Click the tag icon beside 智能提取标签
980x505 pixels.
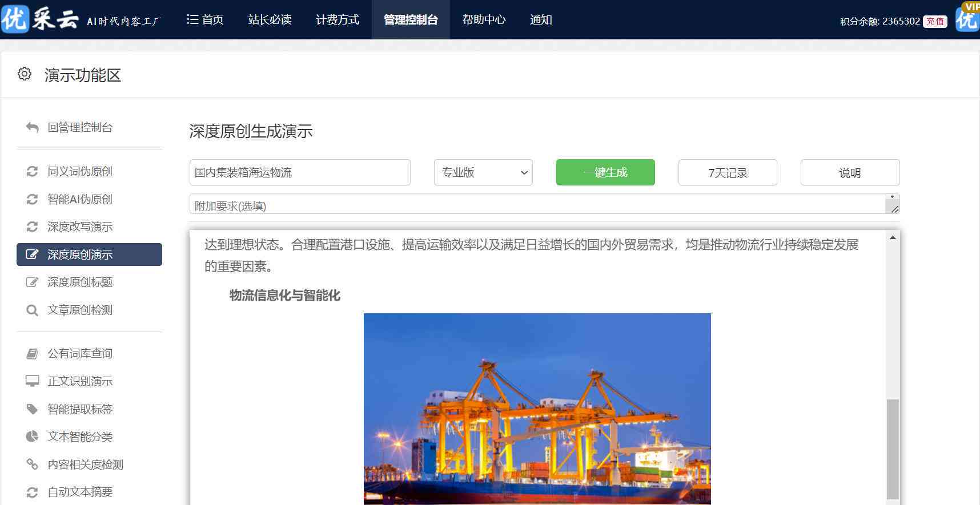point(32,409)
